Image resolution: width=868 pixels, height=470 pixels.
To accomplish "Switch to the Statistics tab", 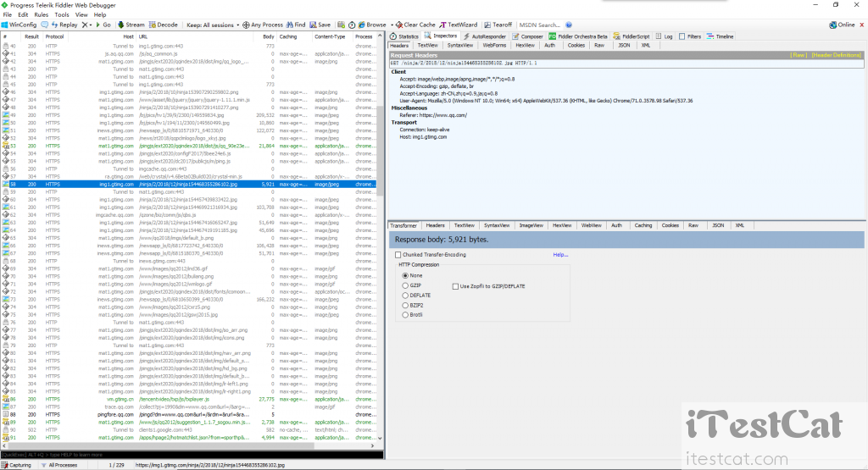I will pyautogui.click(x=404, y=36).
